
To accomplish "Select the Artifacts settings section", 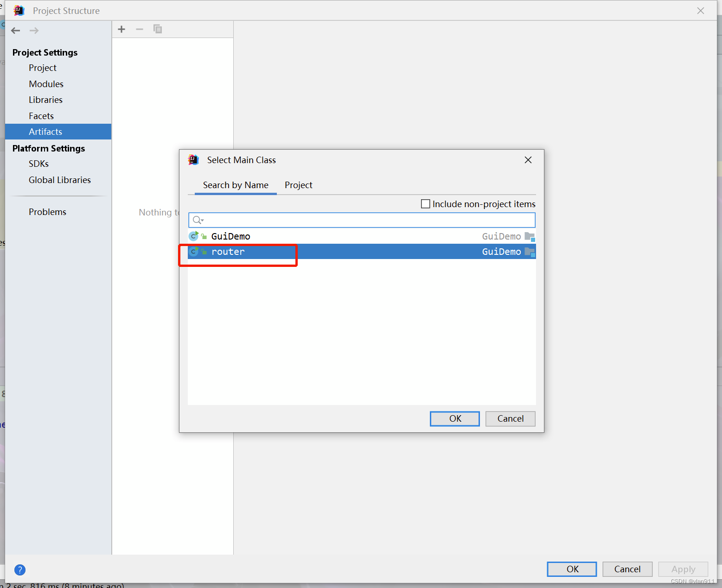I will [x=58, y=132].
